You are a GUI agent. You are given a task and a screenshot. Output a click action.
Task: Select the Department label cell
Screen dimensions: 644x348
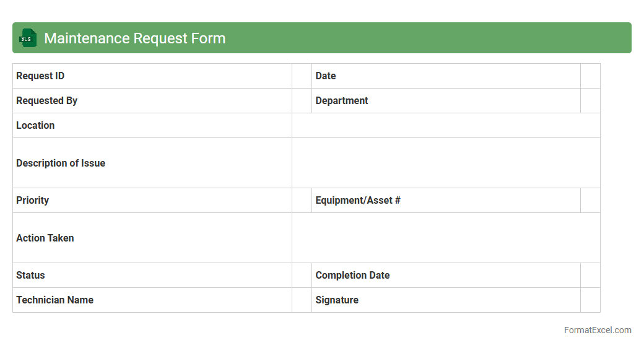(x=446, y=101)
